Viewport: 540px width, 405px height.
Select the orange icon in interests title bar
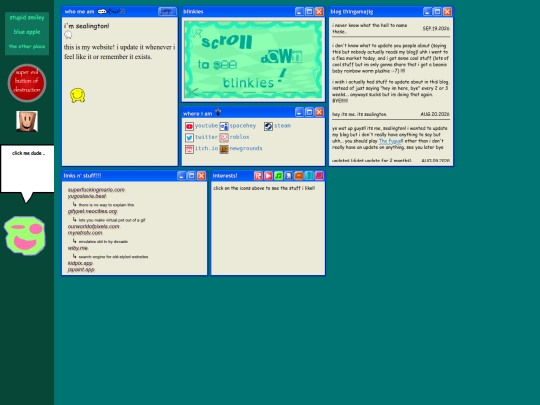tap(299, 176)
